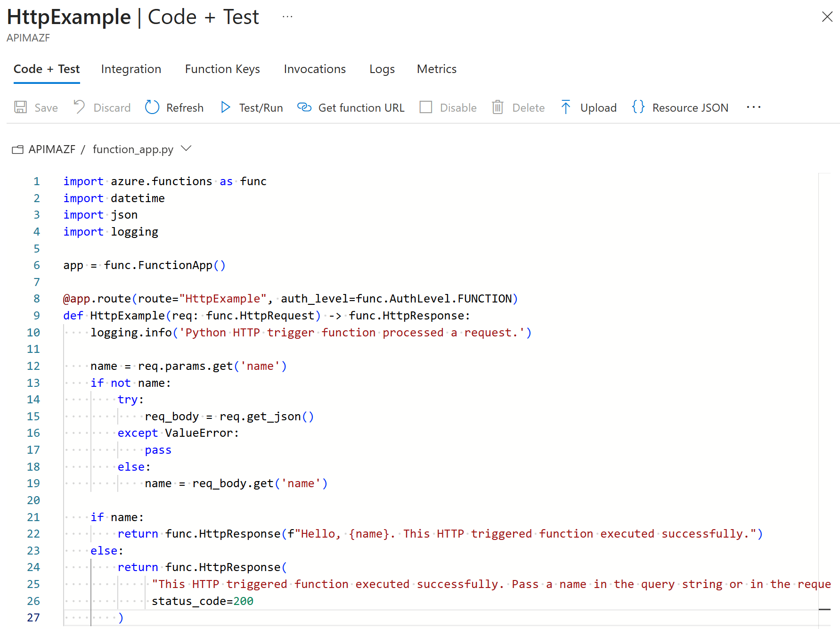Click the Get function URL link icon
This screenshot has height=629, width=840.
pos(304,107)
